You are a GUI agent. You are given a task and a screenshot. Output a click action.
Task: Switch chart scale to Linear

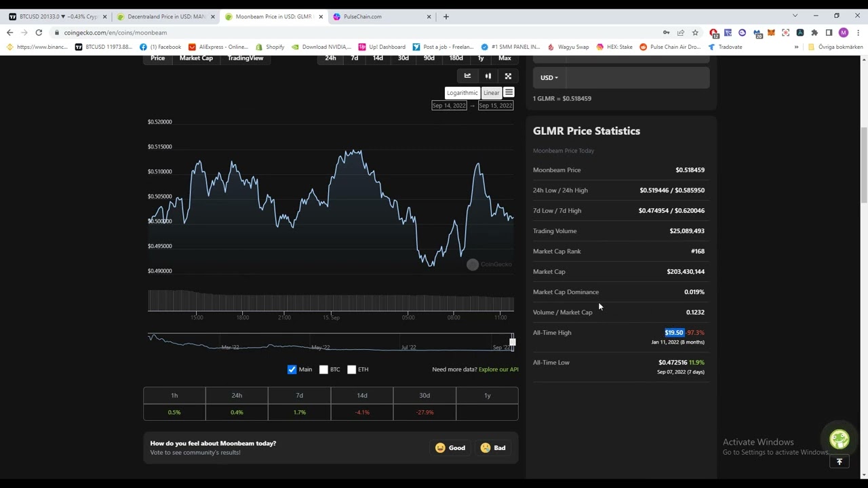491,93
